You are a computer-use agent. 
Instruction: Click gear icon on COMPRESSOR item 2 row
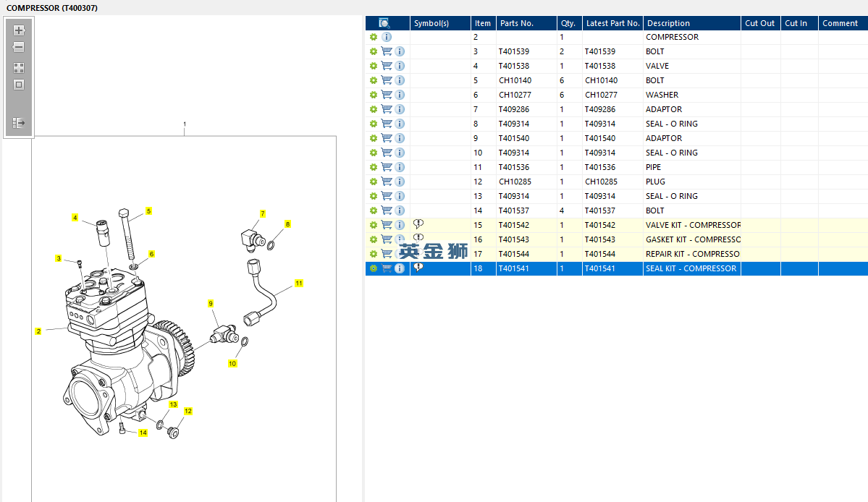click(x=374, y=37)
